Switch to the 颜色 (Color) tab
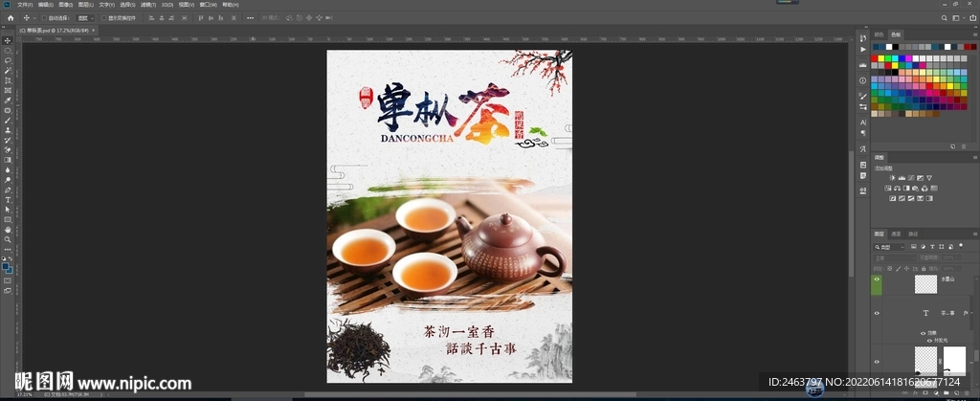The height and width of the screenshot is (401, 980). [879, 34]
